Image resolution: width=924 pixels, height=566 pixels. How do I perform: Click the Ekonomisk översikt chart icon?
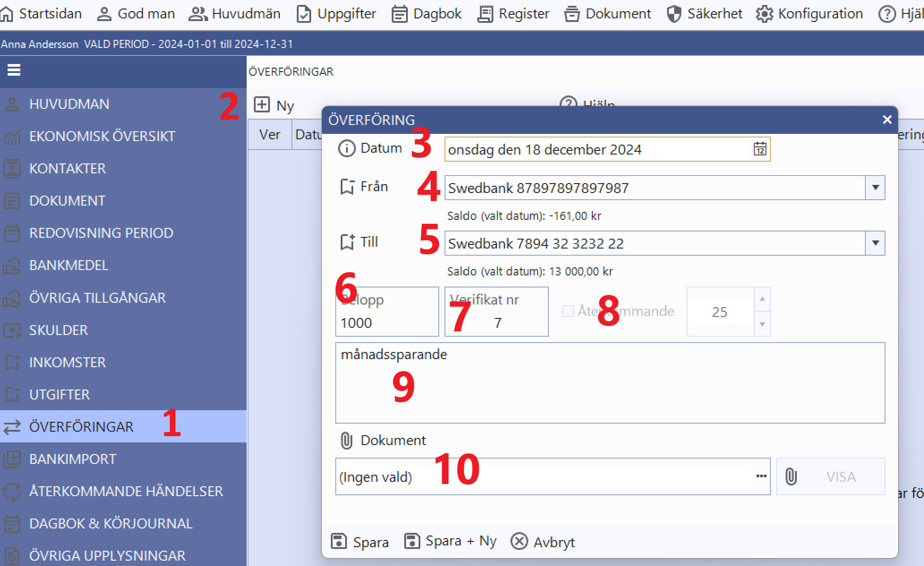pyautogui.click(x=12, y=137)
